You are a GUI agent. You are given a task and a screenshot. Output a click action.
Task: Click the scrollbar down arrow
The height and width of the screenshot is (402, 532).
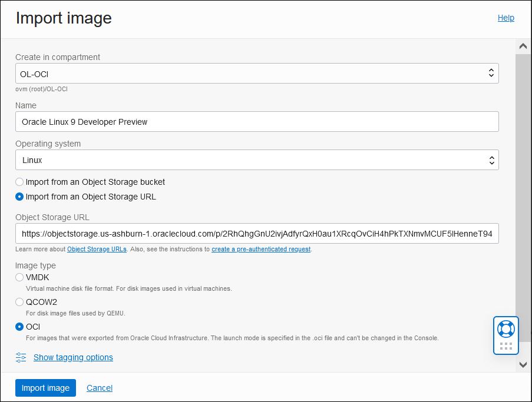click(523, 364)
